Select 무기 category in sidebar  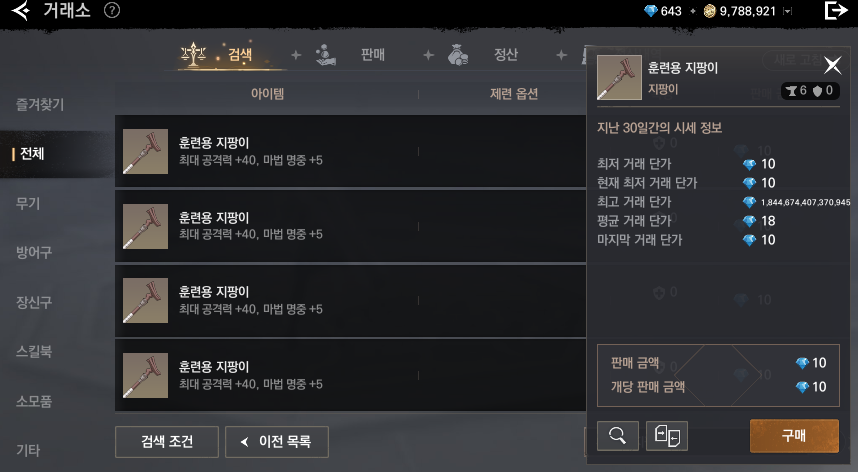point(28,203)
